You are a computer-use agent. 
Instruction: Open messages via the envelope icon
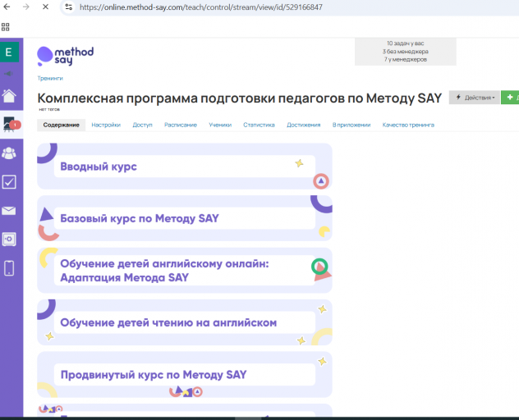point(8,211)
